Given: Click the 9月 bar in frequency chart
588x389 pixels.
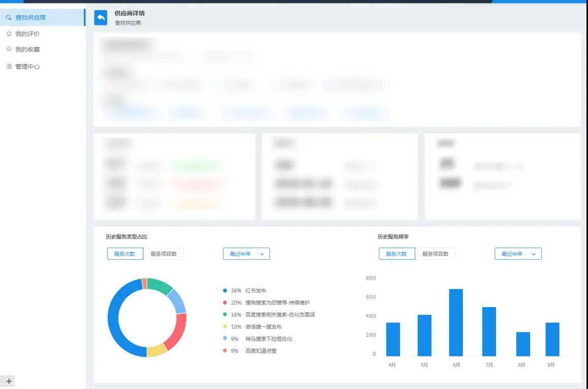Looking at the screenshot, I should pos(552,339).
